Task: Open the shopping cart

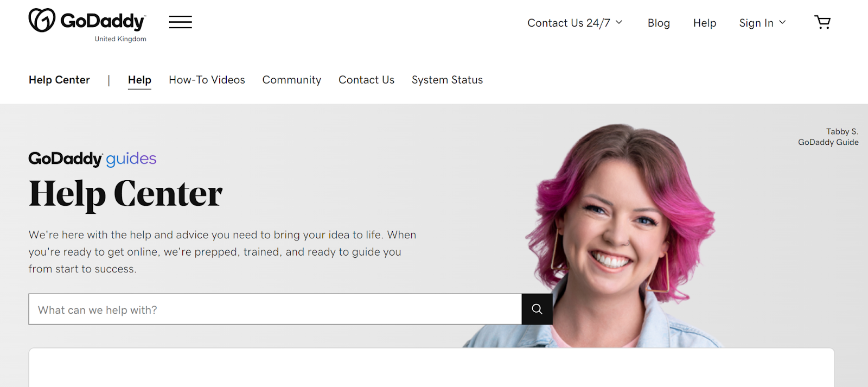Action: (822, 22)
